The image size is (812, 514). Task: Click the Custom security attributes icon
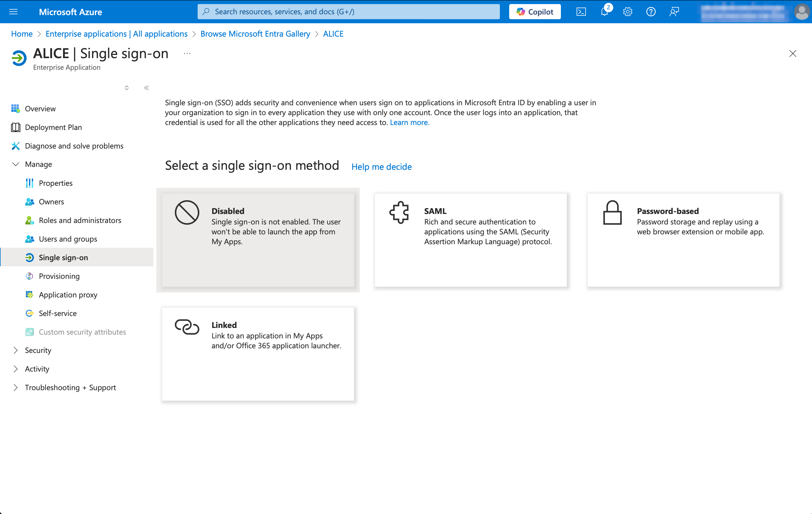tap(30, 332)
